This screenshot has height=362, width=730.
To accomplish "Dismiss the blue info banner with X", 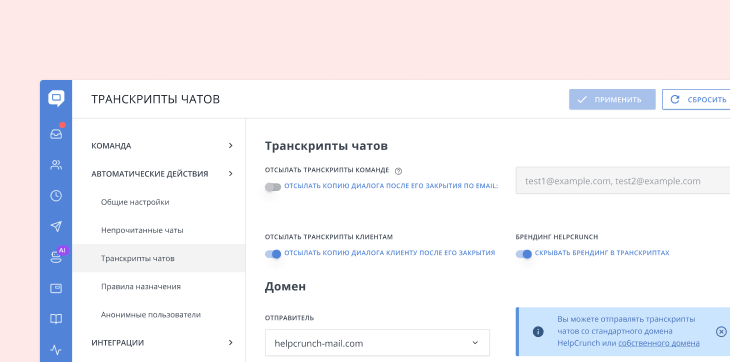I will 721,331.
